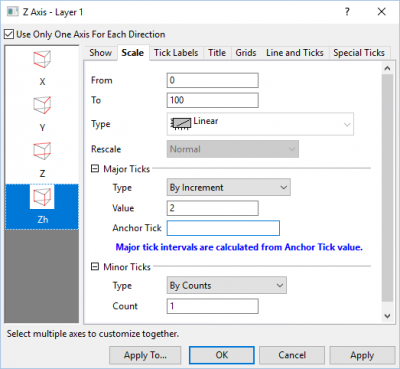Click the From input field

click(x=213, y=80)
